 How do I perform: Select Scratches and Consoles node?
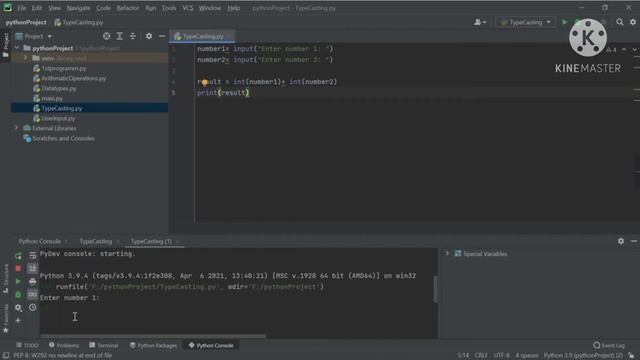pos(63,138)
